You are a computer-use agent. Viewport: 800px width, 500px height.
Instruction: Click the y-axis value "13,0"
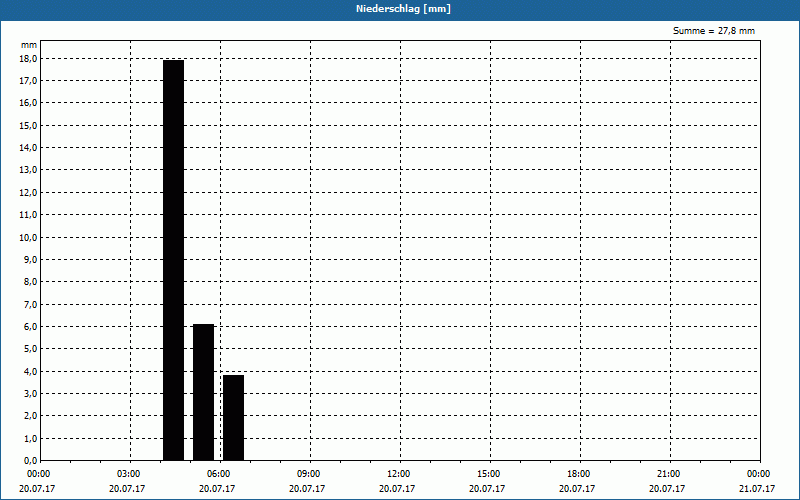(x=29, y=170)
